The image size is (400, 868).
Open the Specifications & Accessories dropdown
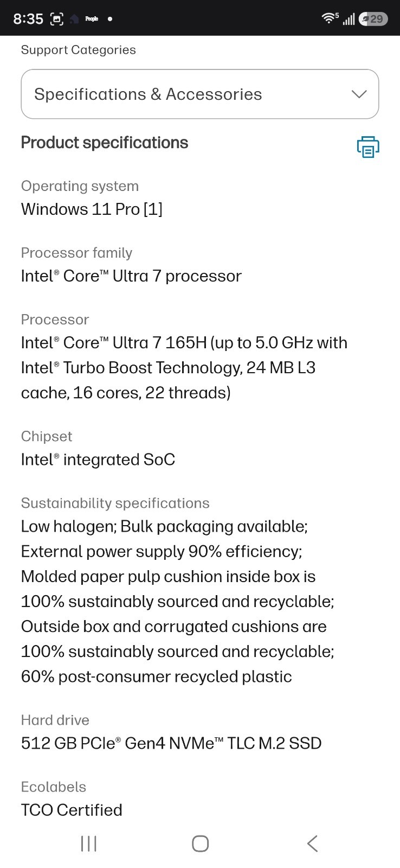tap(200, 94)
